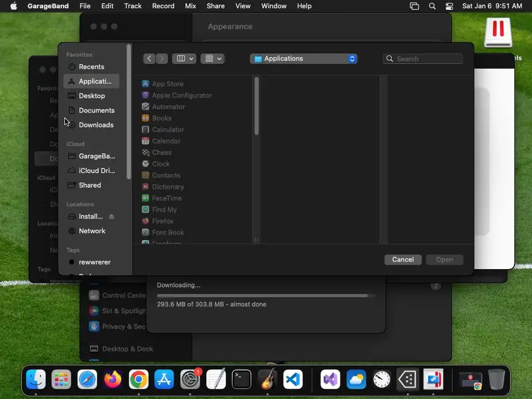Viewport: 532px width, 399px height.
Task: Open the Record menu
Action: click(x=163, y=6)
